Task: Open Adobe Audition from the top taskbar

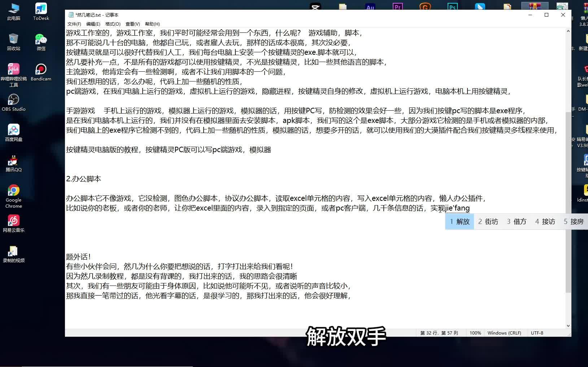Action: (x=369, y=6)
